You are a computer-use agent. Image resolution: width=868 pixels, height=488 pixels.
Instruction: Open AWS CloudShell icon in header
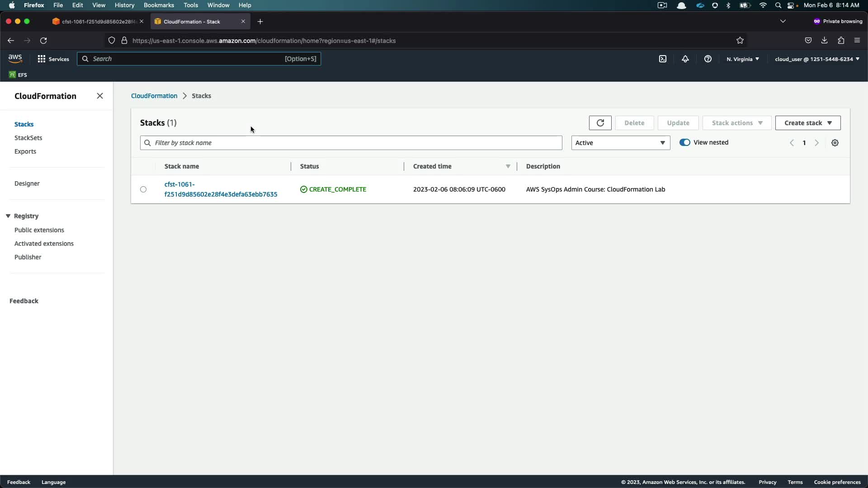click(662, 59)
